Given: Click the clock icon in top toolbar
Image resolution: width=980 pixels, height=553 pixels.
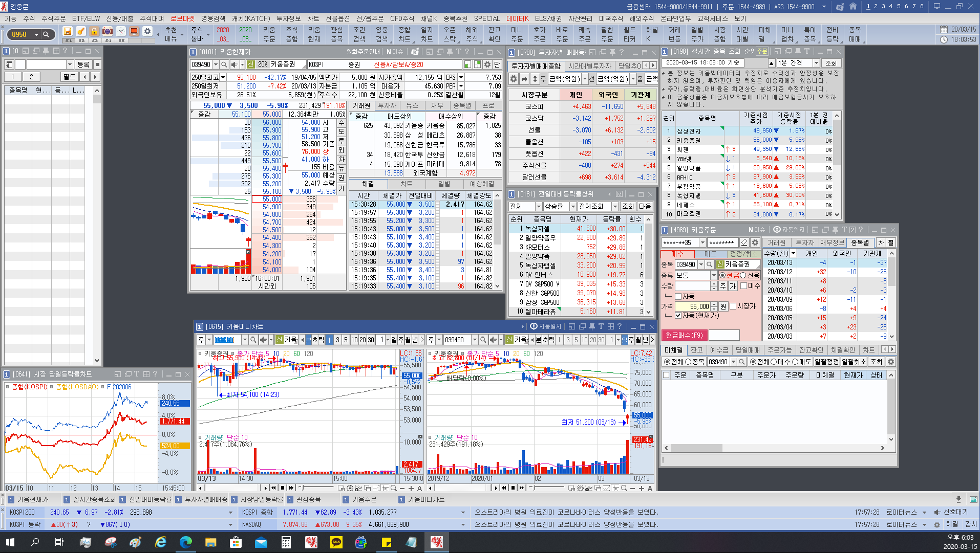Looking at the screenshot, I should [121, 31].
